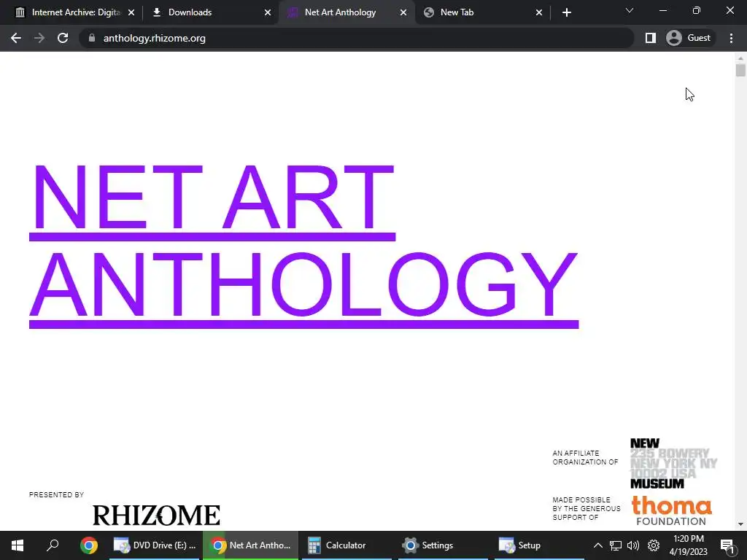Click the page scrollbar thumb
Screen dimensions: 747x560
(x=740, y=71)
